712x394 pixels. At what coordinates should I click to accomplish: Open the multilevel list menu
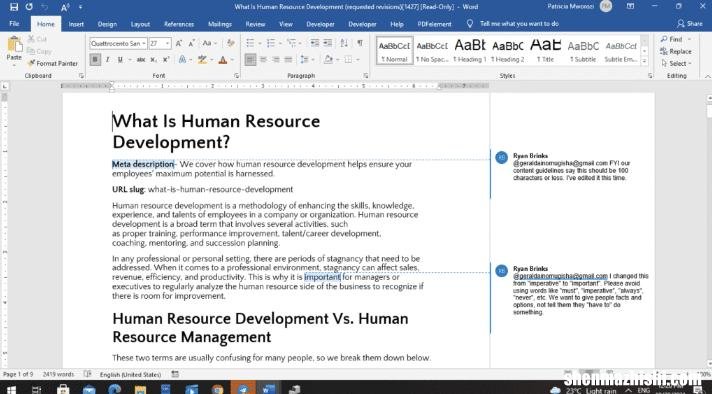(x=292, y=43)
